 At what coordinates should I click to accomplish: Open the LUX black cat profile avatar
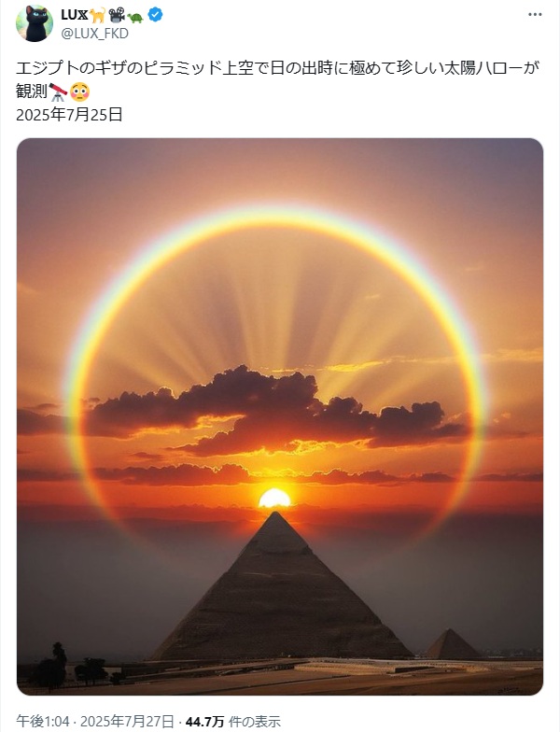(35, 23)
